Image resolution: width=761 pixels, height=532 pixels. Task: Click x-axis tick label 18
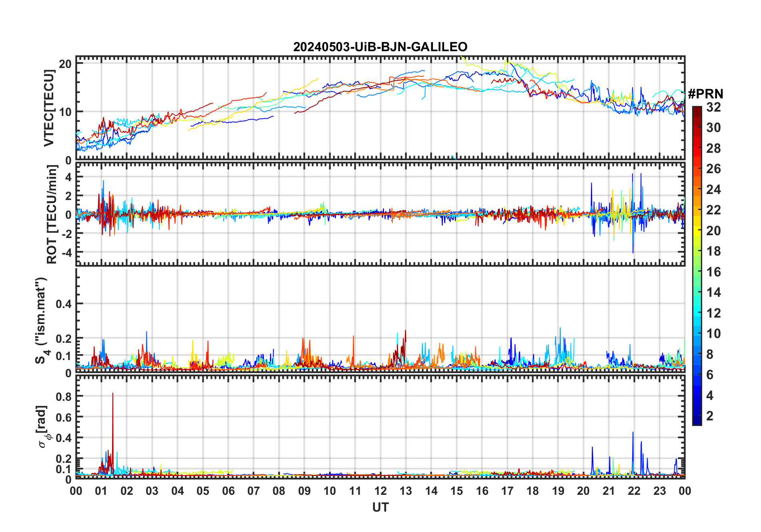pyautogui.click(x=533, y=491)
